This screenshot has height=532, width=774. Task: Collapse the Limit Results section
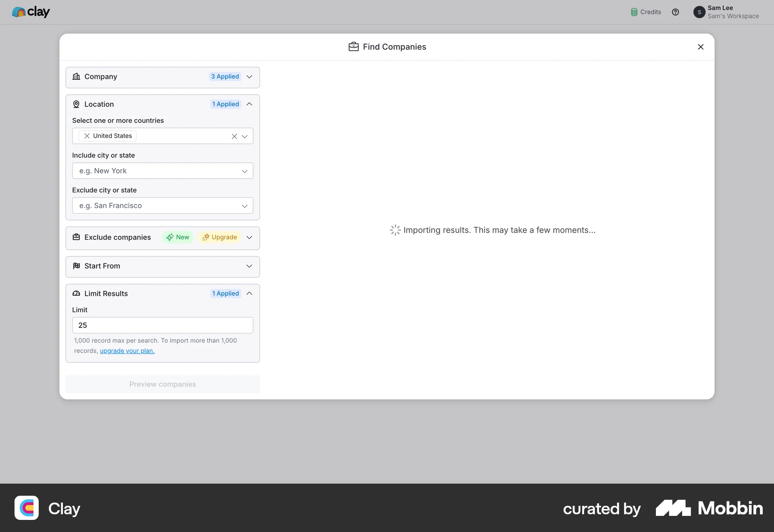point(249,293)
